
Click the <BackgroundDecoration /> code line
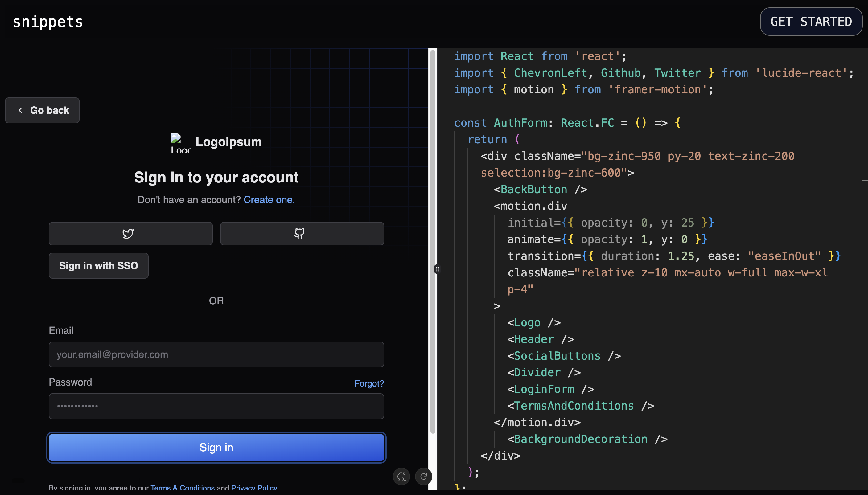[x=587, y=439]
